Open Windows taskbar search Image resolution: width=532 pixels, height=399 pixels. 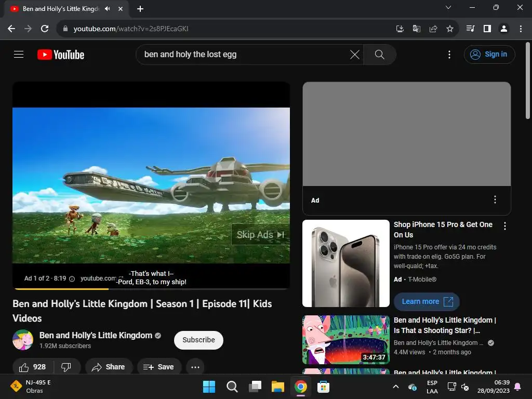[232, 387]
